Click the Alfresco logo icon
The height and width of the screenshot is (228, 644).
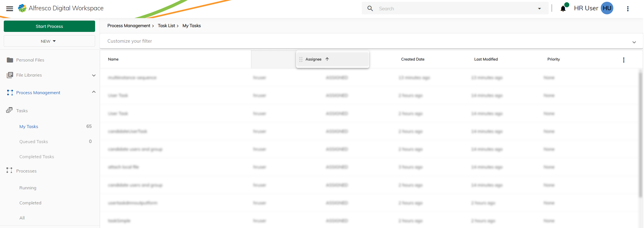[22, 8]
